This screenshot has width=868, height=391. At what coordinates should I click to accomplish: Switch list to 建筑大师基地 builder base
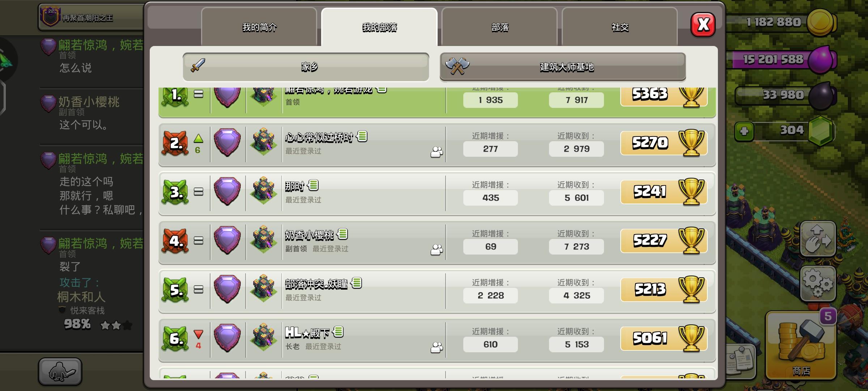click(563, 67)
